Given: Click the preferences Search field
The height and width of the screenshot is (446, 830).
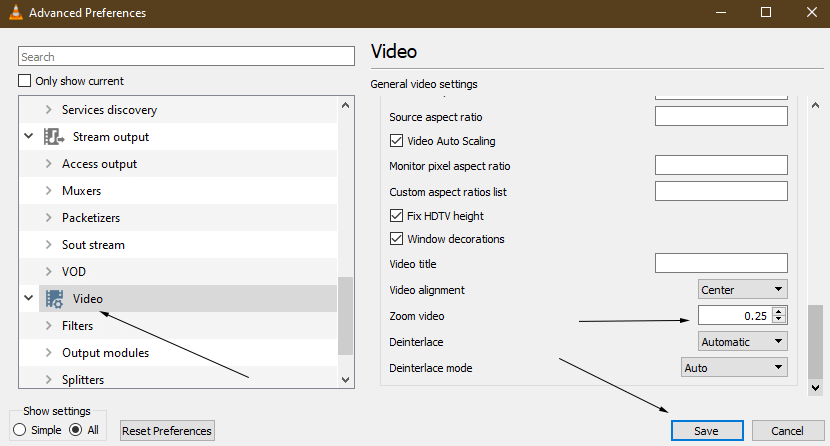Looking at the screenshot, I should point(186,56).
